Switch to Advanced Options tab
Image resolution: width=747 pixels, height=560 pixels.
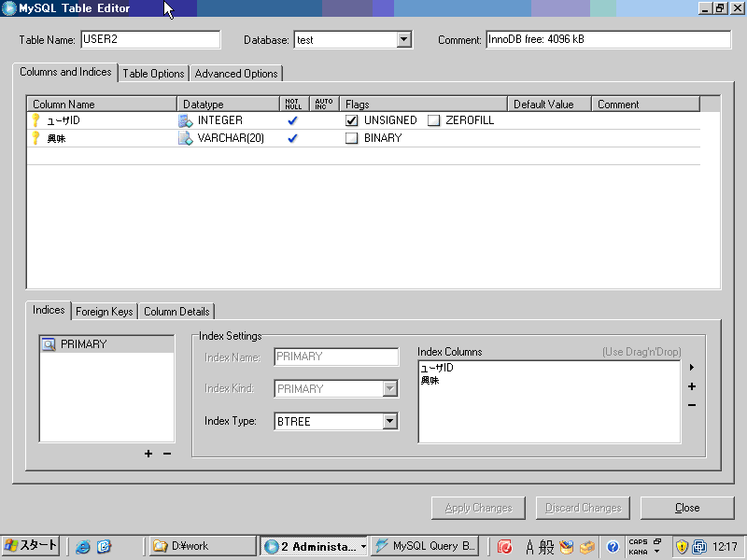coord(236,74)
